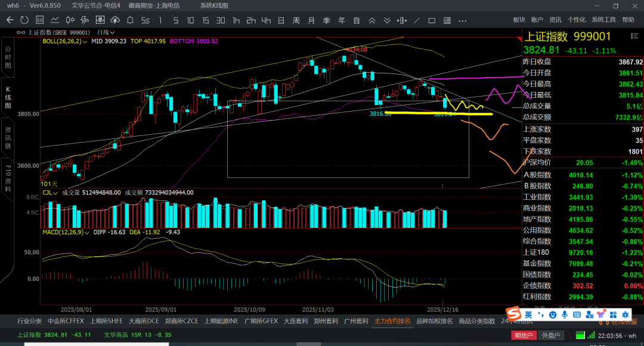Open the 中金所CFFEX bottom tab
This screenshot has height=346, width=644.
coord(66,322)
